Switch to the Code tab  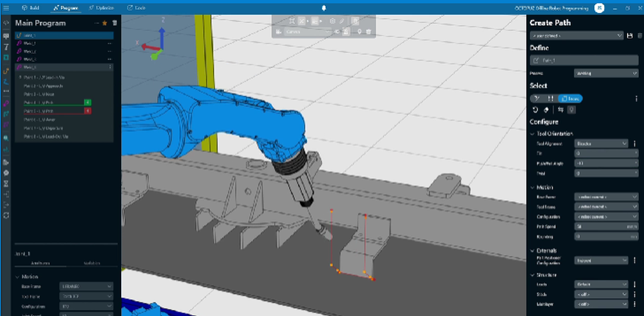coord(137,8)
